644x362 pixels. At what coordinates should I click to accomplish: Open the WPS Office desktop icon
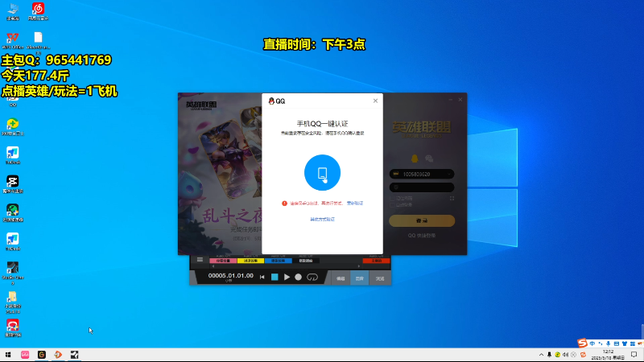pyautogui.click(x=13, y=41)
